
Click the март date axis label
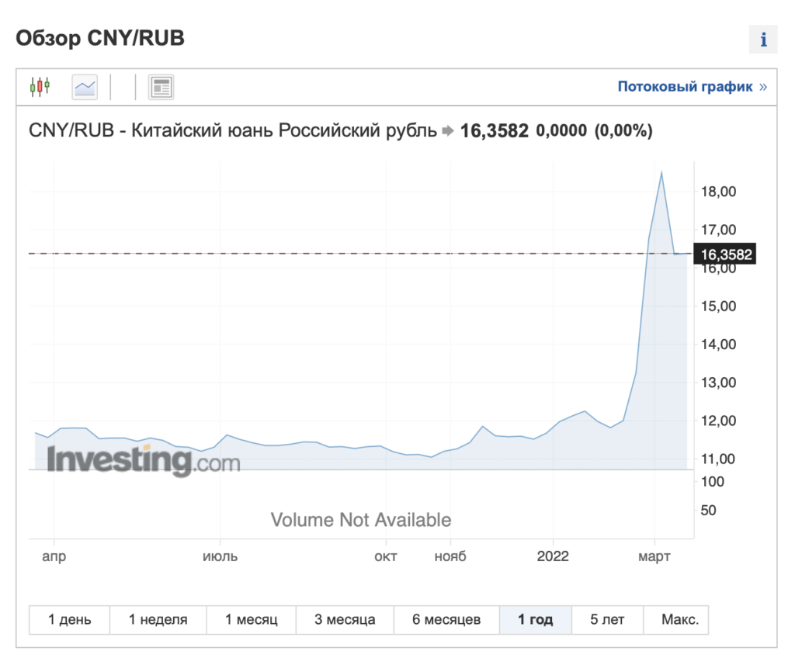[654, 556]
